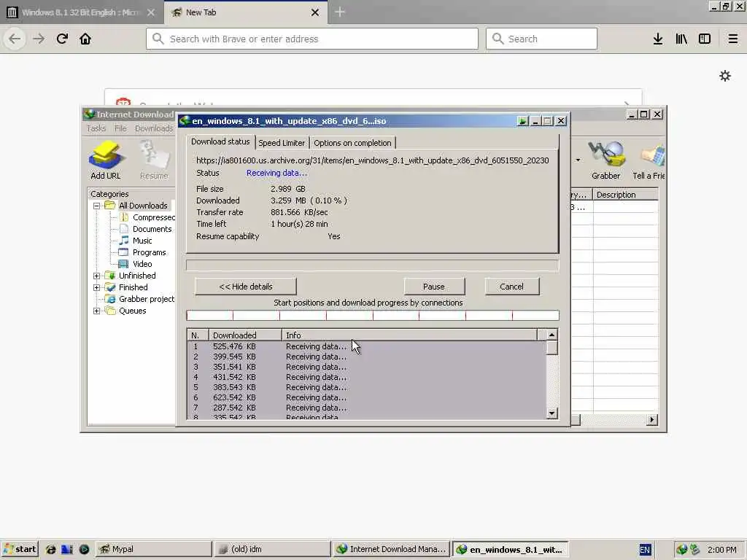
Task: Open the Start menu
Action: point(19,549)
